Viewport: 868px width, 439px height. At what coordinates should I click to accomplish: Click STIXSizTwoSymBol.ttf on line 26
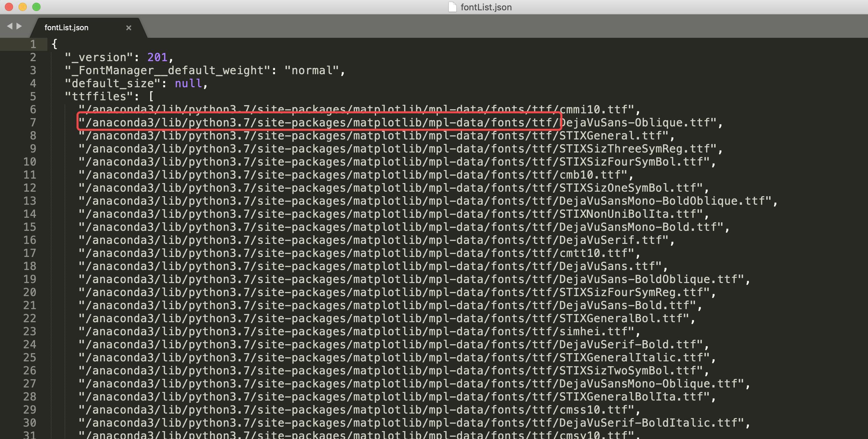[x=628, y=371]
